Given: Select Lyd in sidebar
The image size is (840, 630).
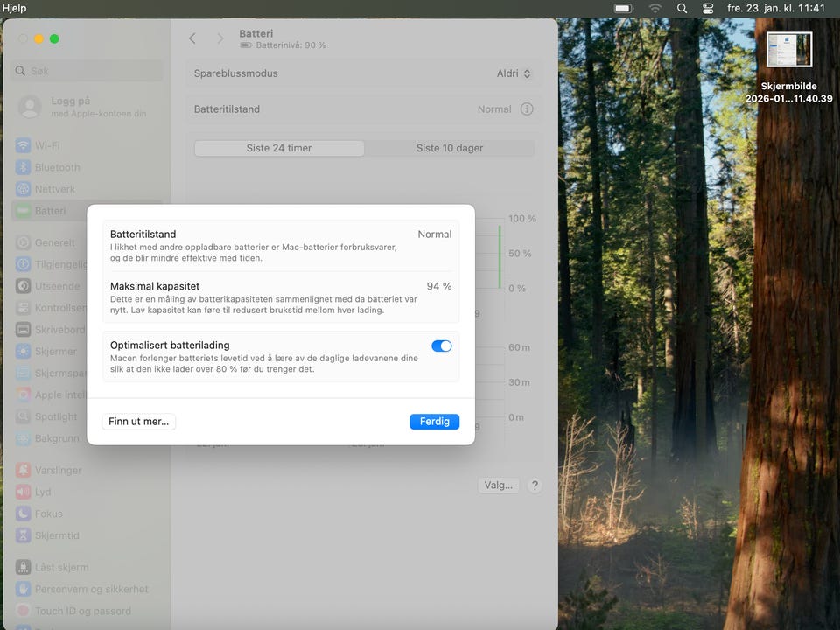Looking at the screenshot, I should [x=87, y=492].
